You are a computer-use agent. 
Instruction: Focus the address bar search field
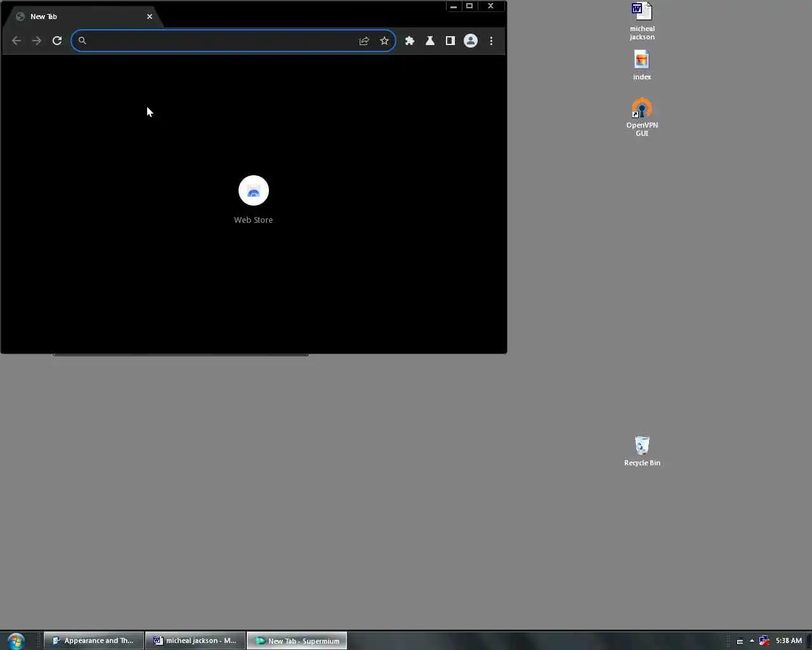(x=233, y=41)
